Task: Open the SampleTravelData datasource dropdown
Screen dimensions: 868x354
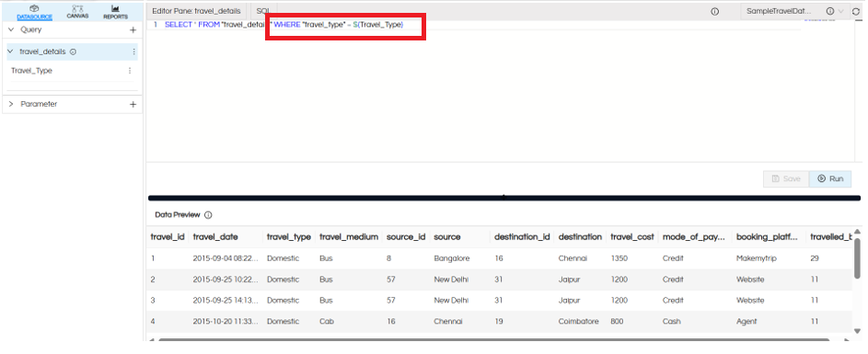Action: pos(795,11)
